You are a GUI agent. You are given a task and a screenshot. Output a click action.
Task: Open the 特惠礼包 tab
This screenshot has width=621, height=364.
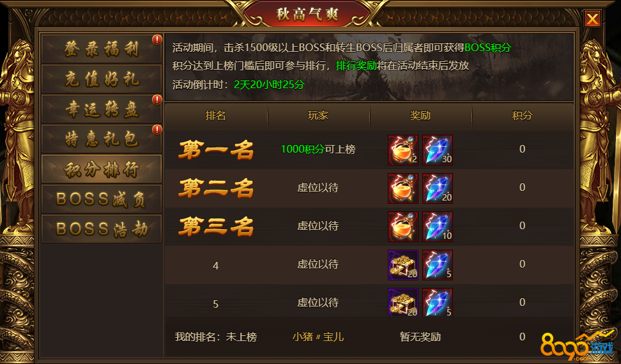[102, 139]
